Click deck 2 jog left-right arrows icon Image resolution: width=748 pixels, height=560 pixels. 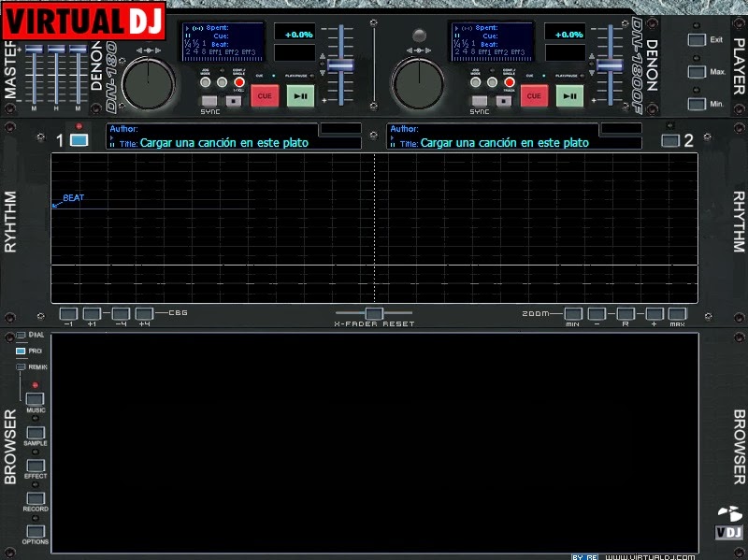point(418,50)
